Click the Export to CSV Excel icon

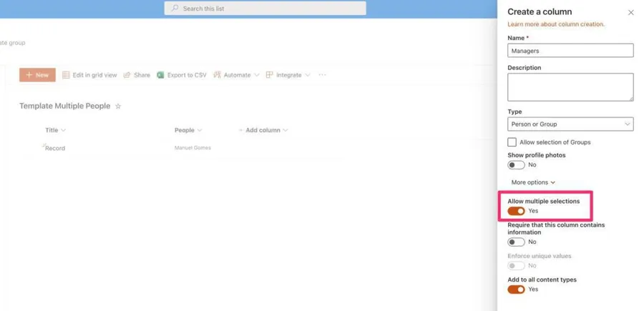(160, 75)
